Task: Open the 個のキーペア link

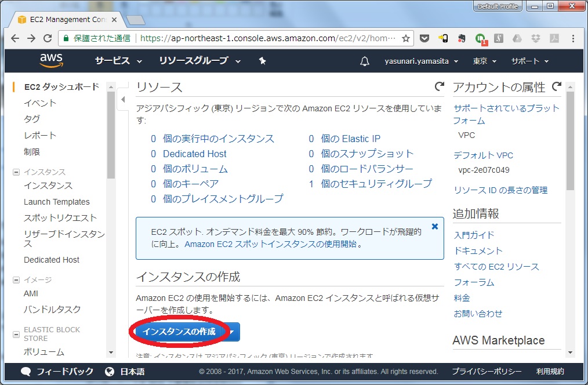Action: [191, 184]
